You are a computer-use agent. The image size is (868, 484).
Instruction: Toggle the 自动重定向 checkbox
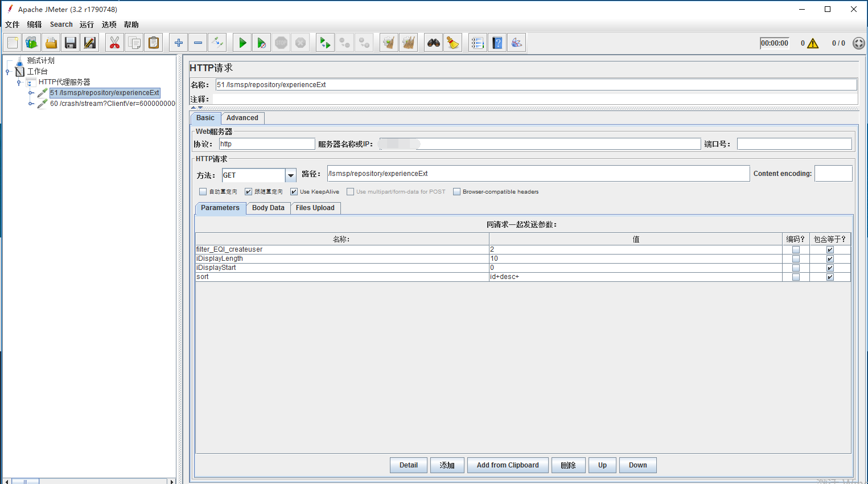click(203, 192)
